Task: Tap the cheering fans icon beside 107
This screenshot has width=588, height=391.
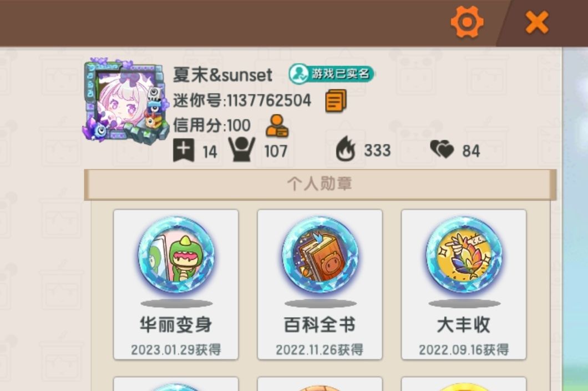Action: (x=242, y=149)
